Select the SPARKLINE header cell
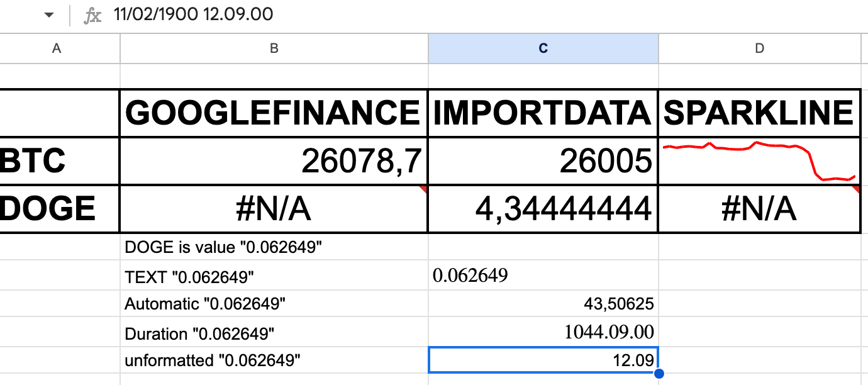Screen dimensions: 868x385 759,113
